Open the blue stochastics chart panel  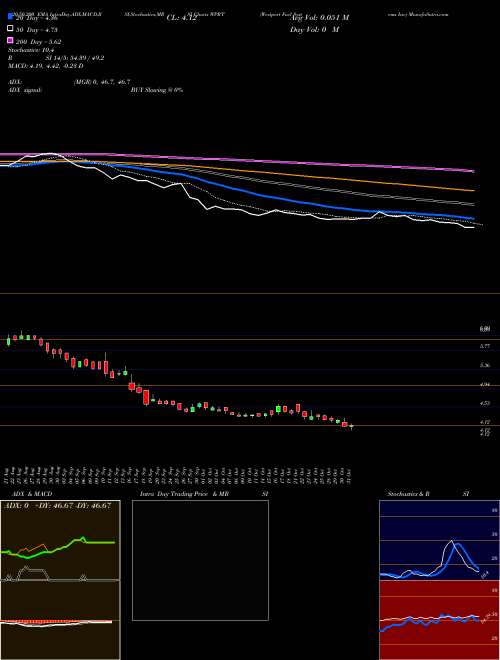pos(439,540)
